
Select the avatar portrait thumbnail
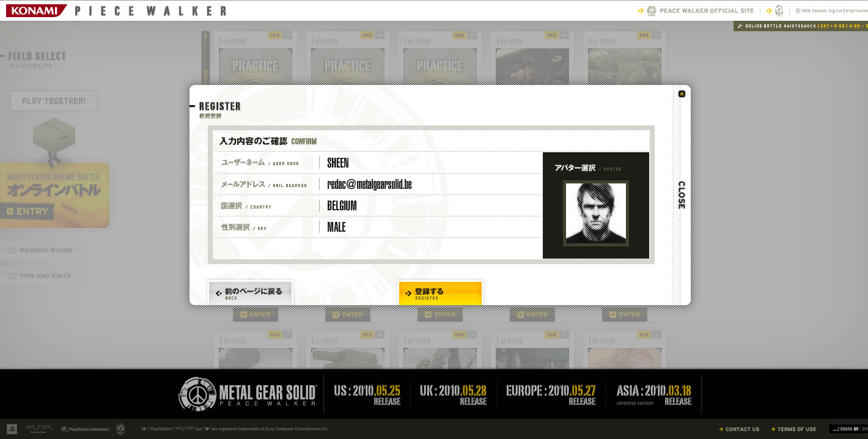(x=596, y=213)
